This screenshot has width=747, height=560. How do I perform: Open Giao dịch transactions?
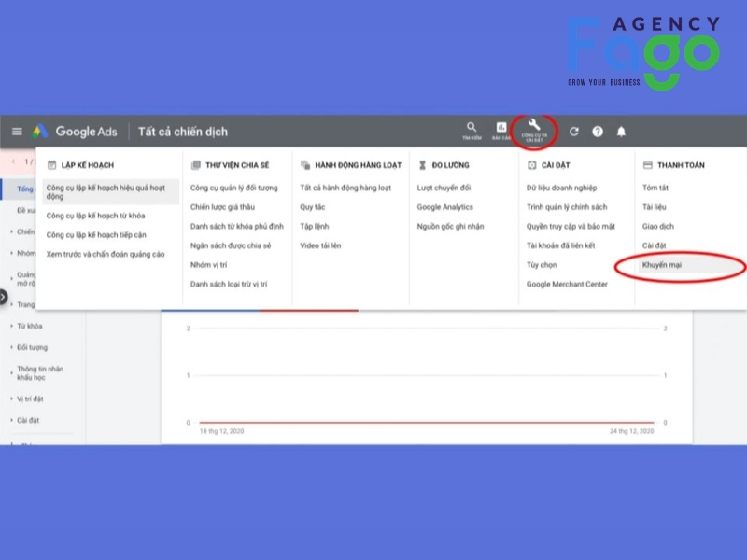[x=658, y=226]
